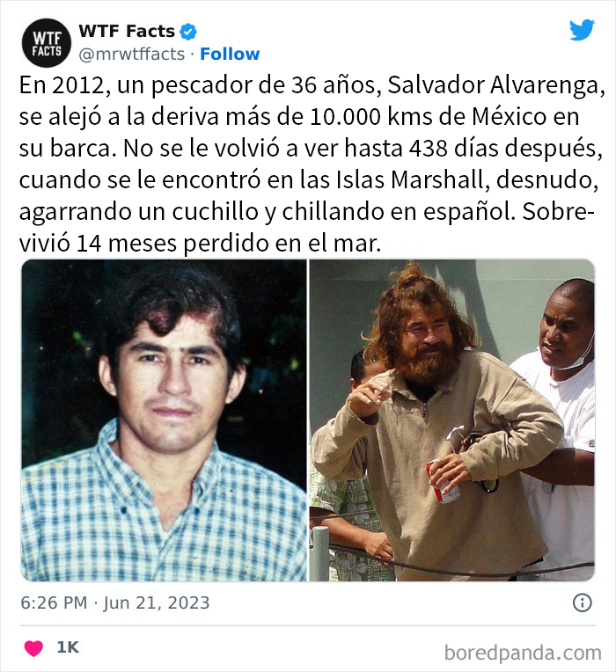Click the blue verified badge icon

tap(187, 32)
